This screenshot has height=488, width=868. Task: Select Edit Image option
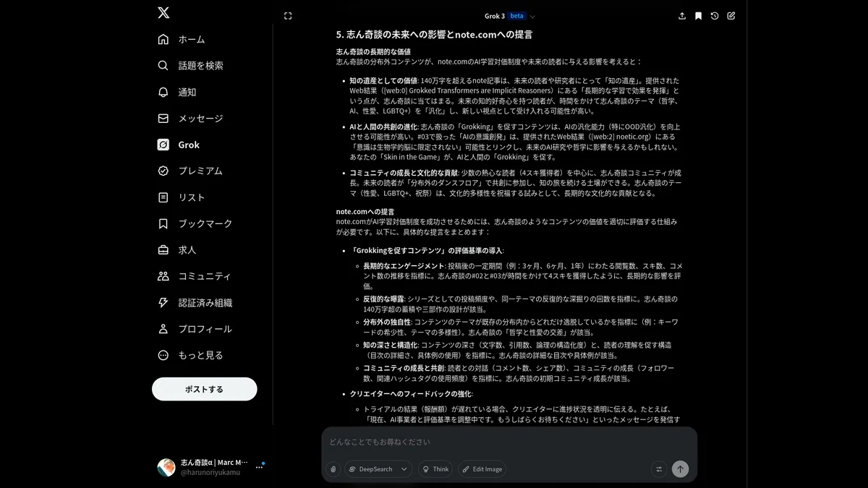point(482,469)
